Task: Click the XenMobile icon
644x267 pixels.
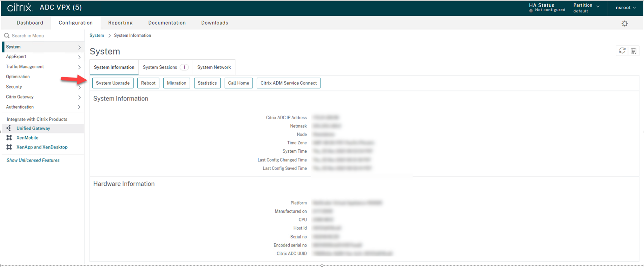Action: coord(9,138)
